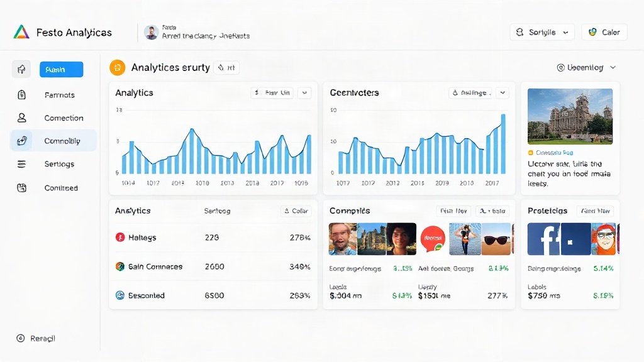
Task: Open the building photo thumbnail
Action: click(x=570, y=116)
